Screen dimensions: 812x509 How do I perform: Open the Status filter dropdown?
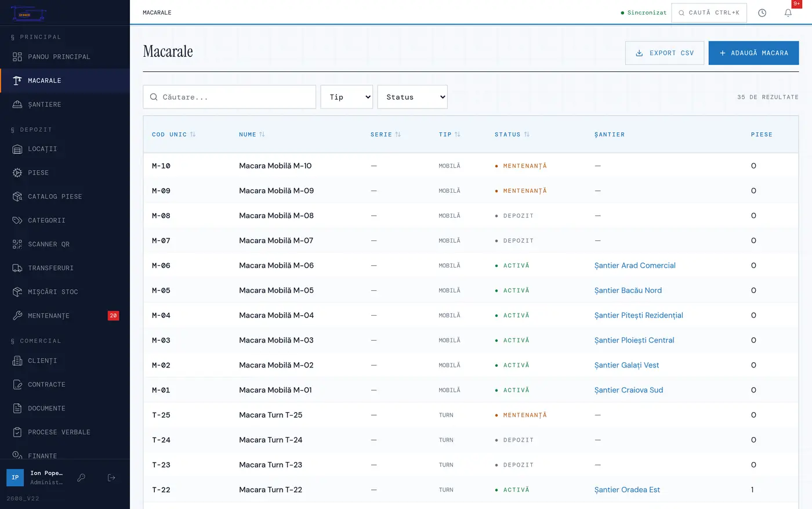pos(412,97)
